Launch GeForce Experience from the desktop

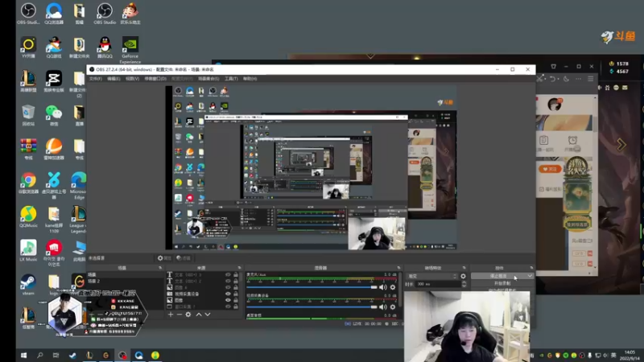(130, 50)
